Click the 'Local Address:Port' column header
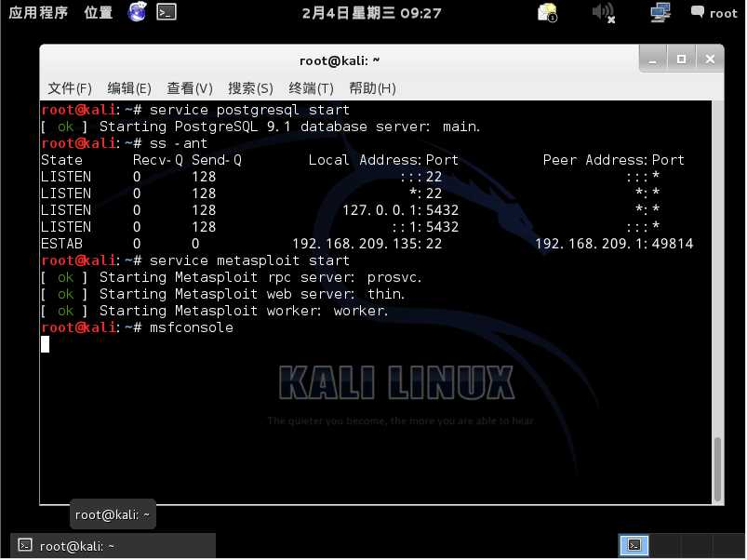The height and width of the screenshot is (560, 747). pos(383,160)
